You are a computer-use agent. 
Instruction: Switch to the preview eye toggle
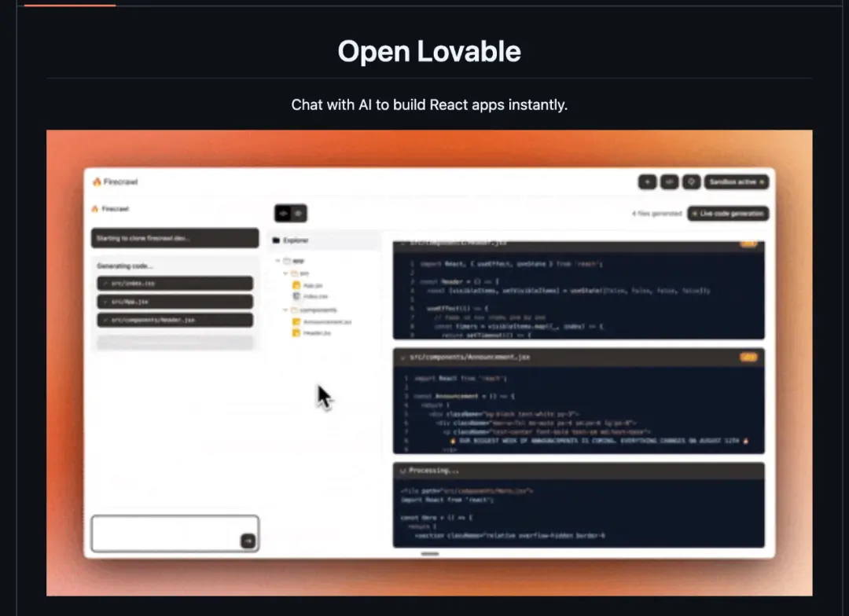click(x=299, y=213)
